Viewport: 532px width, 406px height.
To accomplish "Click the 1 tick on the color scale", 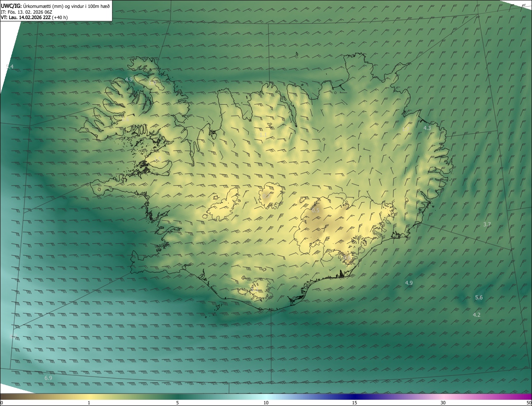I will pos(89,403).
